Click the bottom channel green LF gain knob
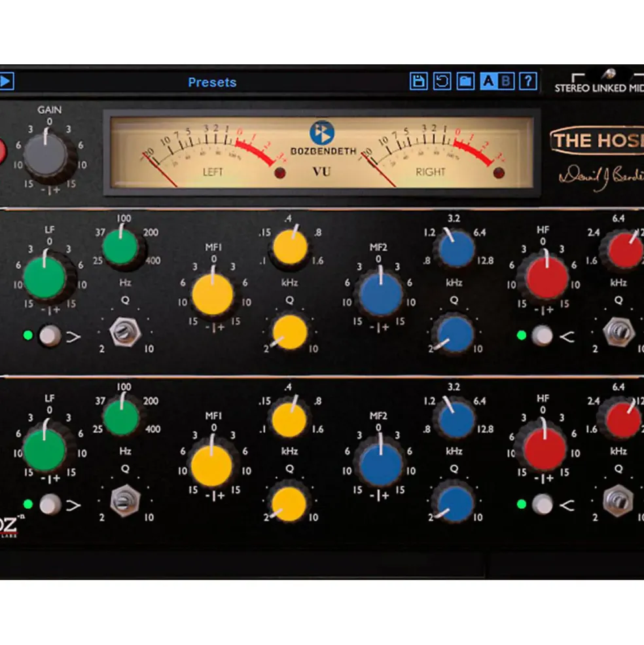This screenshot has width=644, height=645. pyautogui.click(x=45, y=449)
